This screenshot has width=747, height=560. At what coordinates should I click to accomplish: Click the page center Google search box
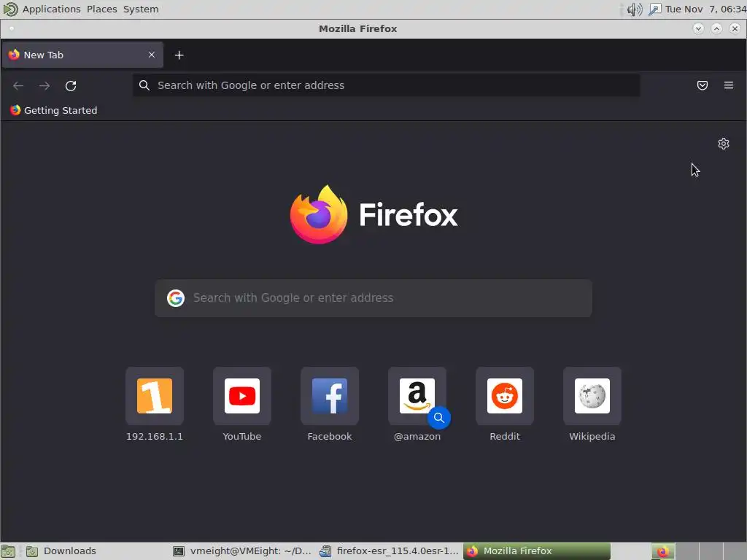pos(373,298)
